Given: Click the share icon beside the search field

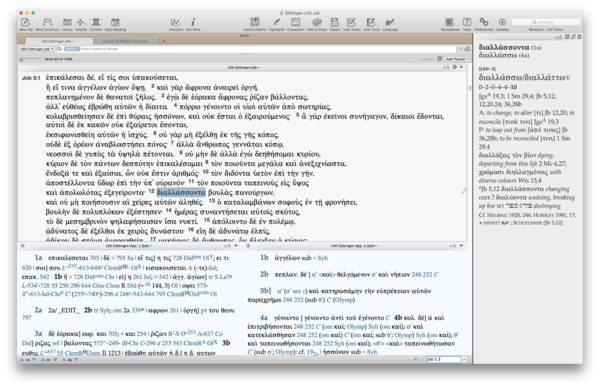Looking at the screenshot, I should [x=467, y=49].
